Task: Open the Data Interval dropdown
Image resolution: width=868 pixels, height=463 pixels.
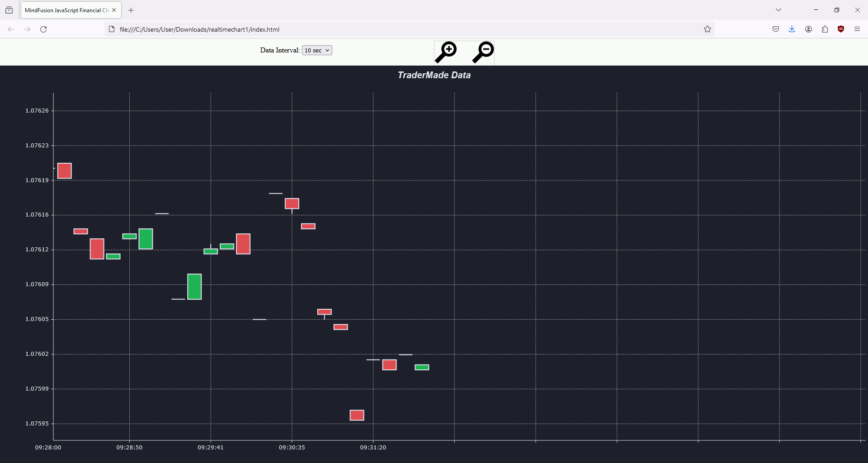Action: [x=317, y=50]
